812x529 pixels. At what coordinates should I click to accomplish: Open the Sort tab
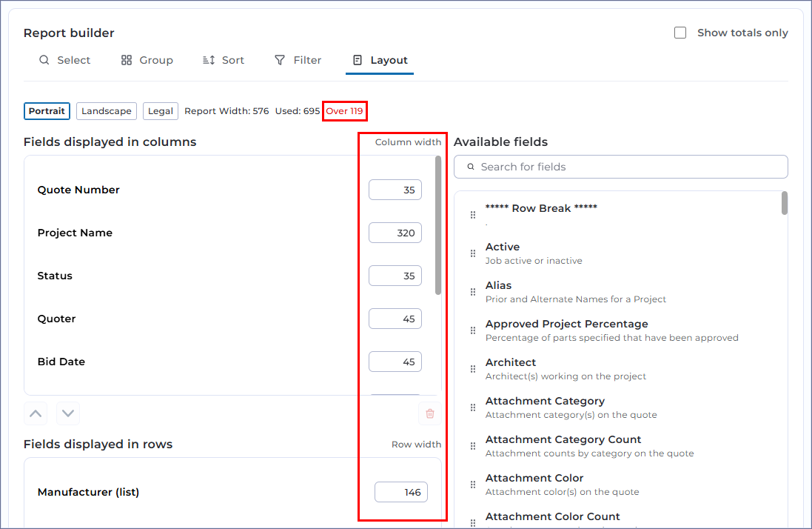point(224,60)
